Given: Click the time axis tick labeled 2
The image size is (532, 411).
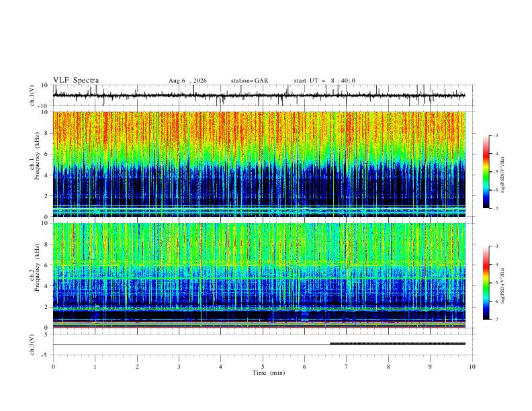Looking at the screenshot, I should [x=137, y=367].
